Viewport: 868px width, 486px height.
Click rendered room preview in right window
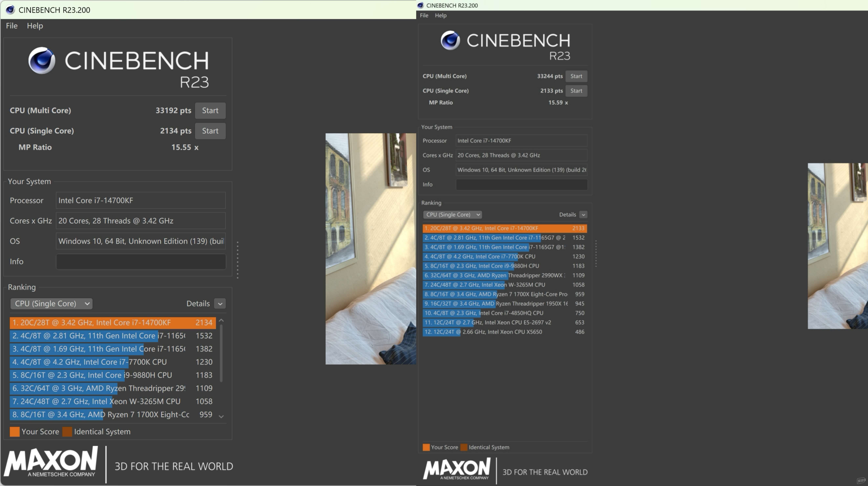838,246
